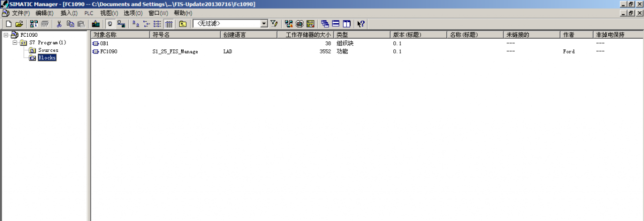644x221 pixels.
Task: Click symbol name S1_25_FIS_Manage
Action: click(x=175, y=51)
